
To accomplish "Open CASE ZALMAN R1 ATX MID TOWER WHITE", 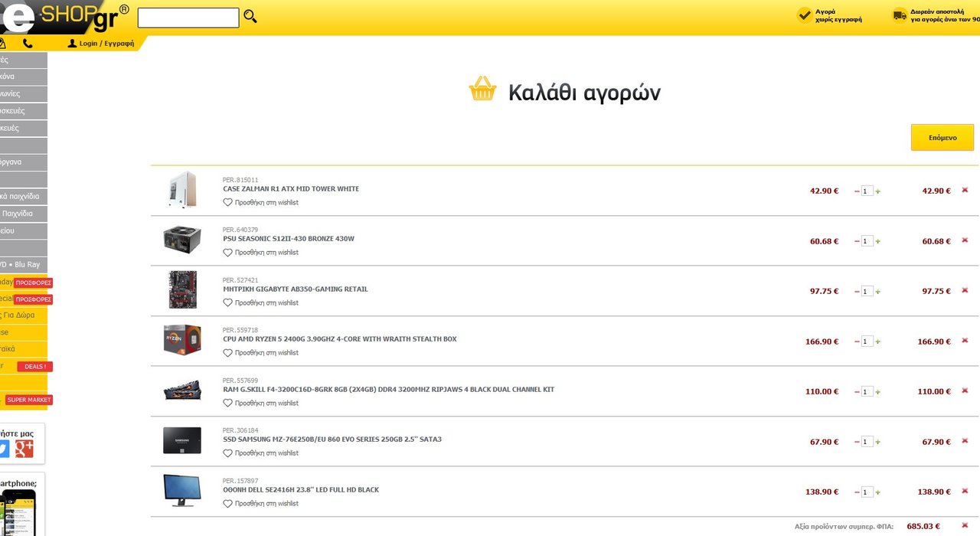I will (291, 189).
